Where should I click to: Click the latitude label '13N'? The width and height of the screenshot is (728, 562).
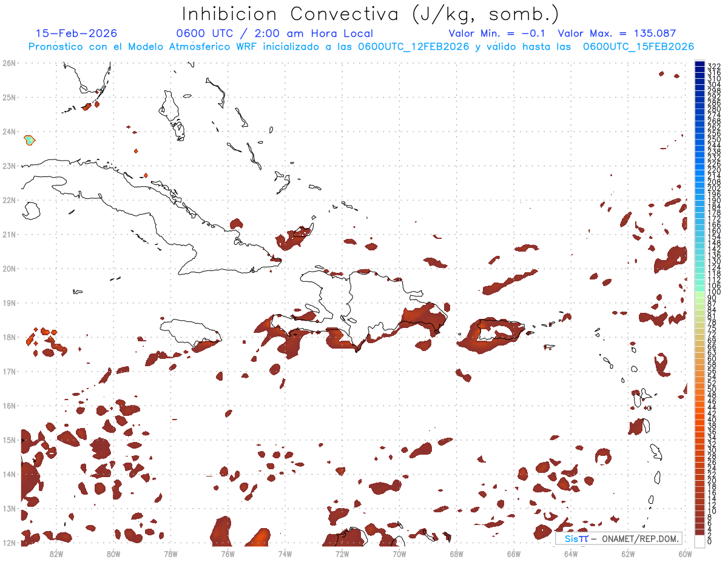click(9, 508)
